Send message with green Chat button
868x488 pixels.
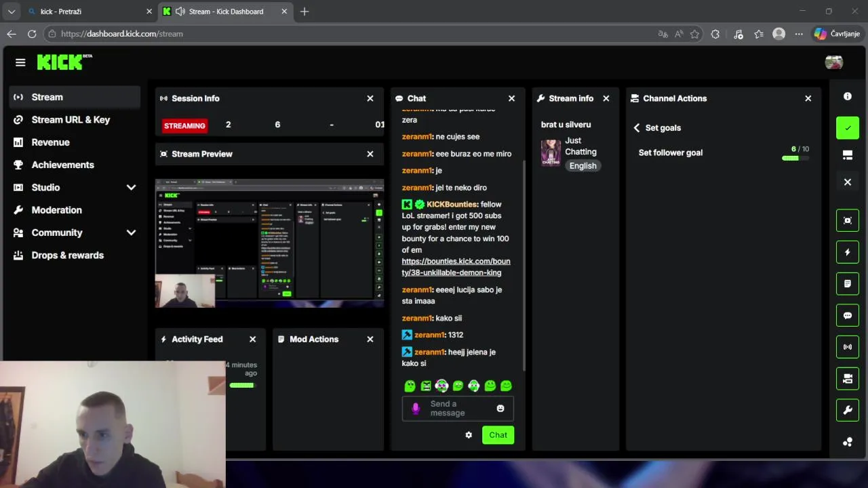(498, 435)
